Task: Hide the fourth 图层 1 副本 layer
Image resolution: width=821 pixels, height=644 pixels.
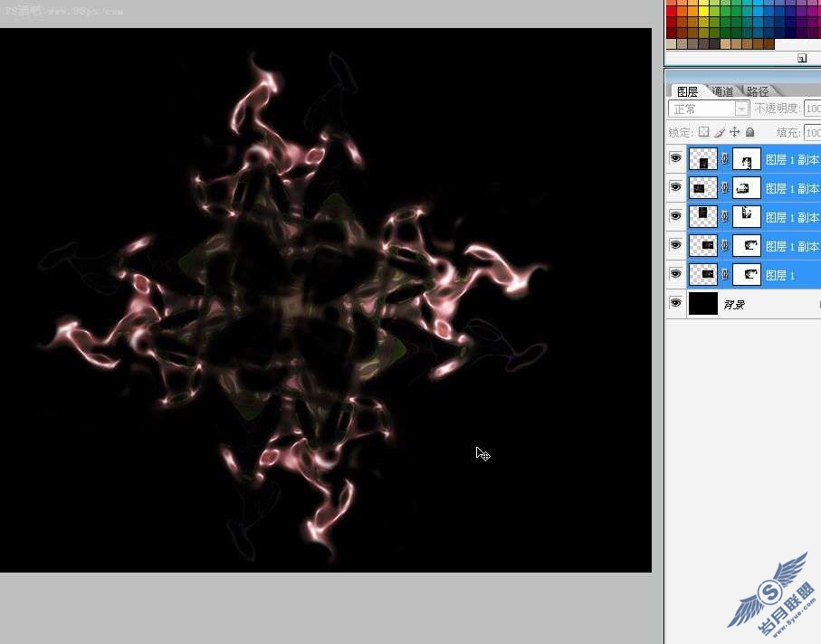Action: click(675, 245)
